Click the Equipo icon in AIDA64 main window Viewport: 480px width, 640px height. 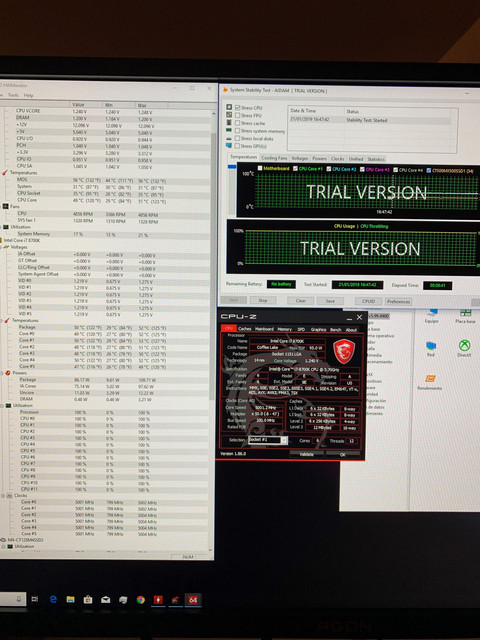click(431, 313)
